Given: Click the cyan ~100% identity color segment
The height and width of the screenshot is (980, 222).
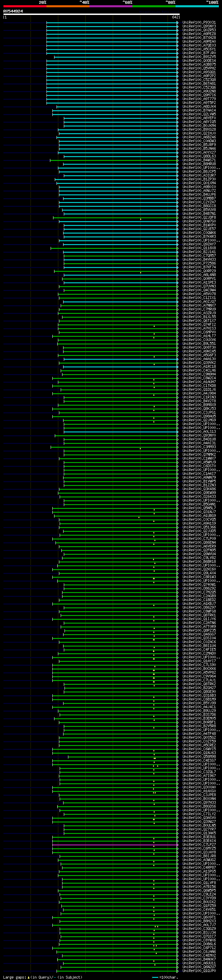Looking at the screenshot, I should click(197, 6).
